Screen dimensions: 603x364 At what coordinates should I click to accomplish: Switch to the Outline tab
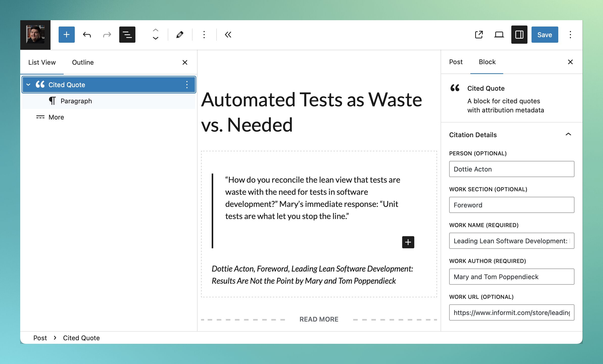[x=83, y=62]
